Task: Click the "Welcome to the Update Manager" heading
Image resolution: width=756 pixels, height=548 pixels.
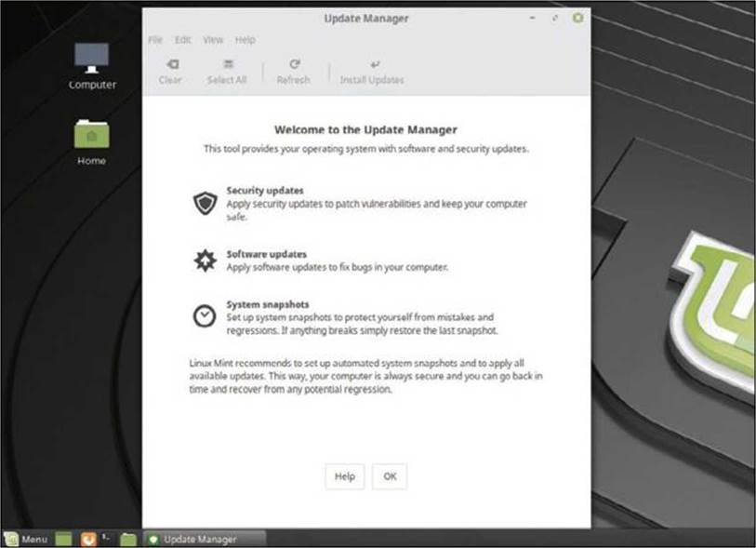Action: click(x=366, y=129)
